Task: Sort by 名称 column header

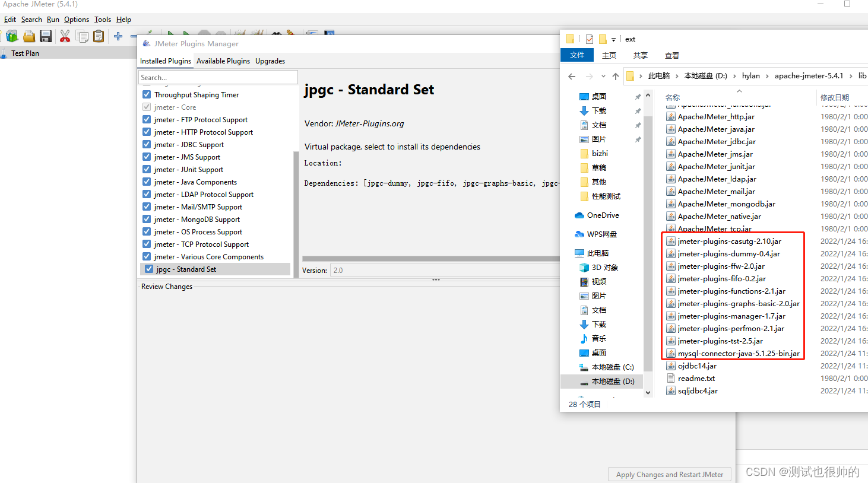Action: point(673,98)
